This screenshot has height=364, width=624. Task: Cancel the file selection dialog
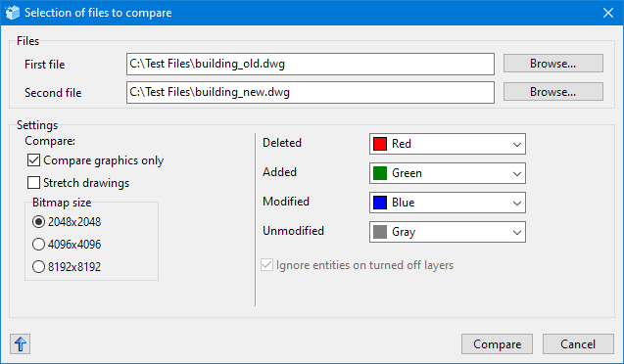(578, 344)
